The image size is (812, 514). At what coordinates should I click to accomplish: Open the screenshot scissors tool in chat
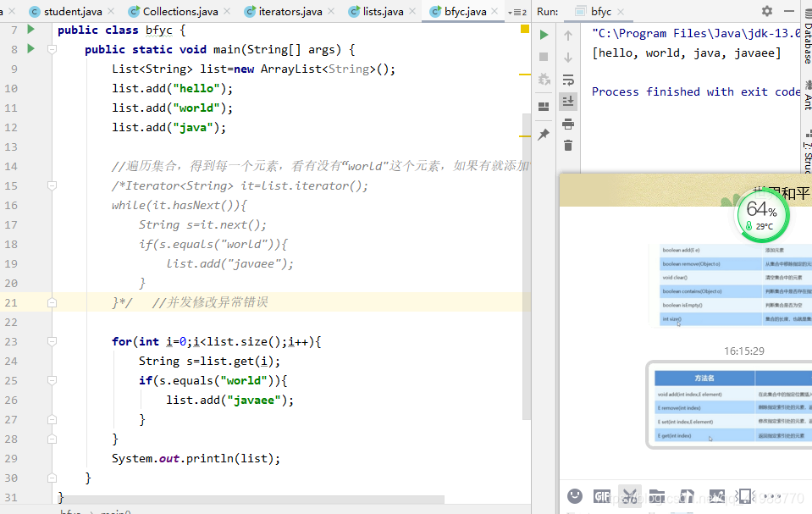629,496
